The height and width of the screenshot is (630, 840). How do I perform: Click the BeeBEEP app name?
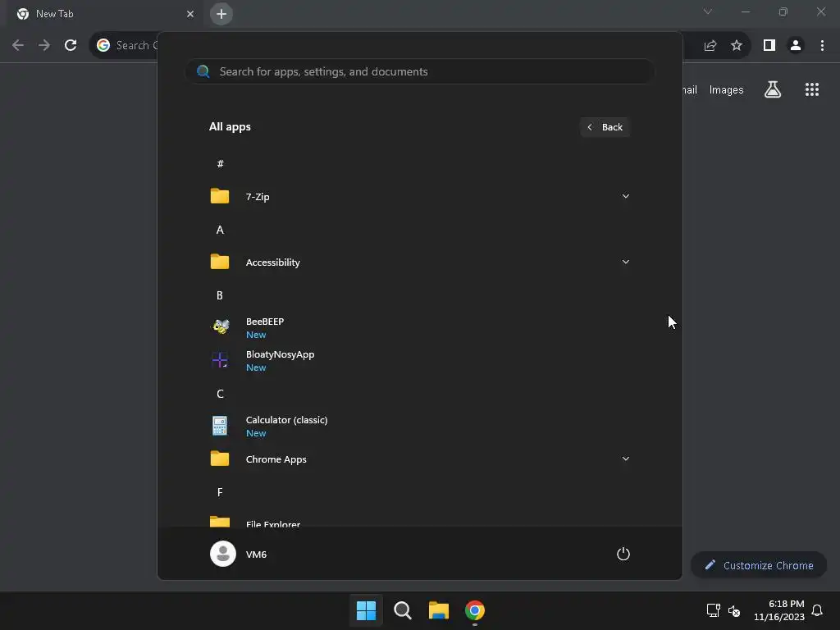point(265,322)
